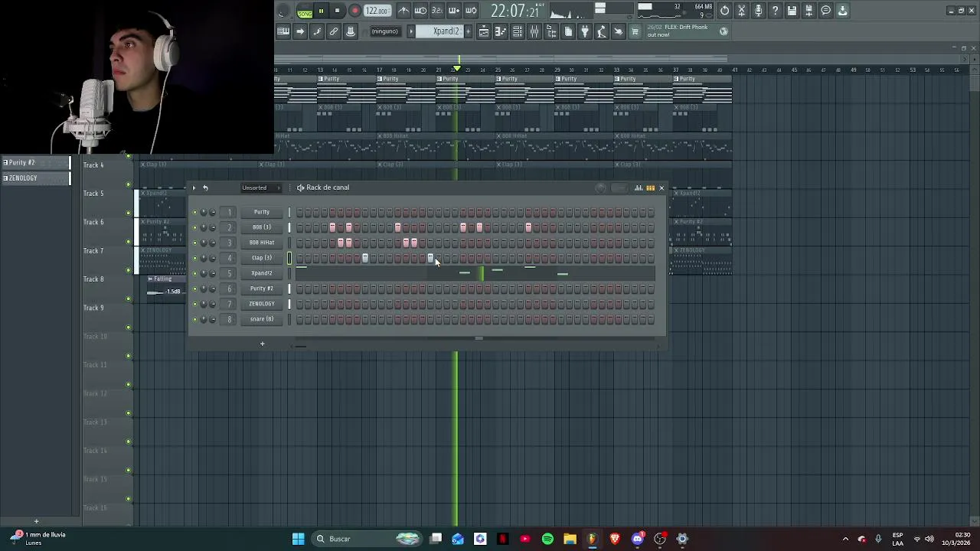Toggle typing keyboard to piano icon
Image resolution: width=980 pixels, height=551 pixels.
click(x=283, y=31)
